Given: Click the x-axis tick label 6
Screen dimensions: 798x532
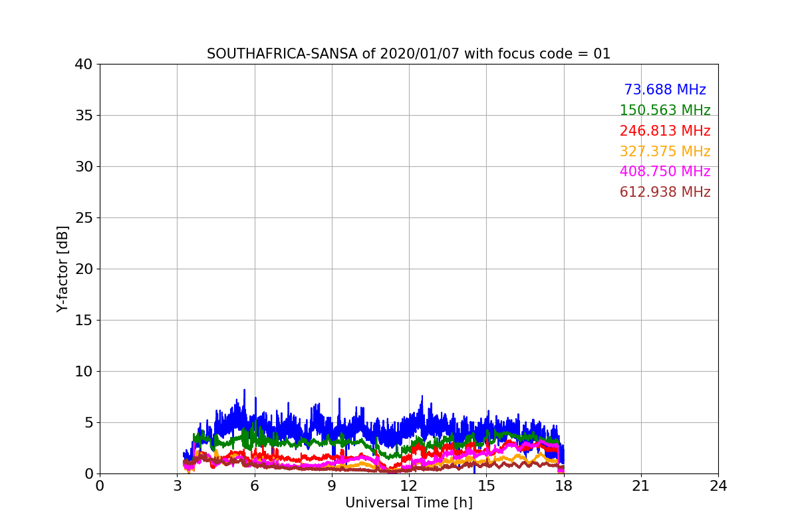Looking at the screenshot, I should [x=255, y=486].
